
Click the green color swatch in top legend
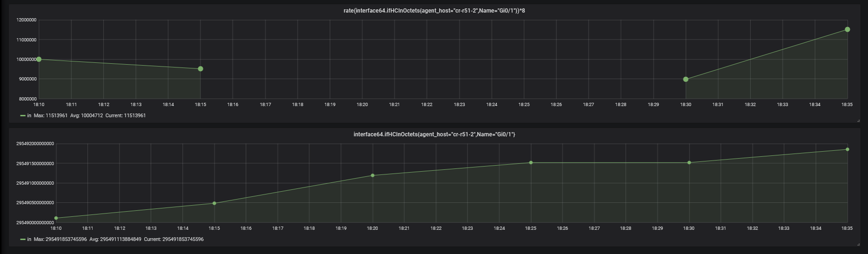(23, 115)
